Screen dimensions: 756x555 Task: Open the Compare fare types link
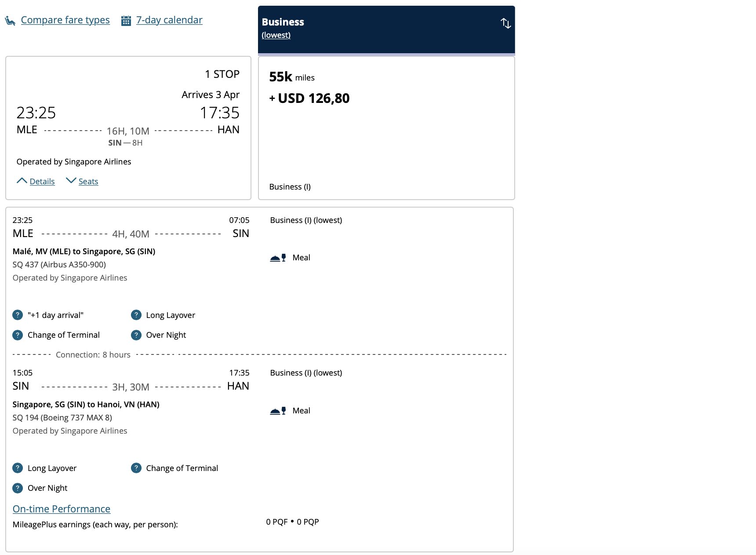(65, 20)
